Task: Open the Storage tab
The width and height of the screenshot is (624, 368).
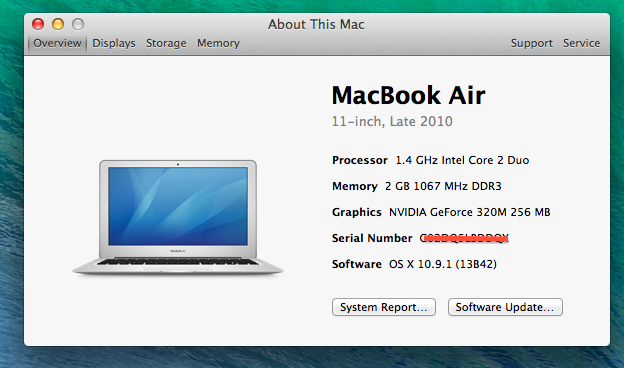Action: click(166, 43)
